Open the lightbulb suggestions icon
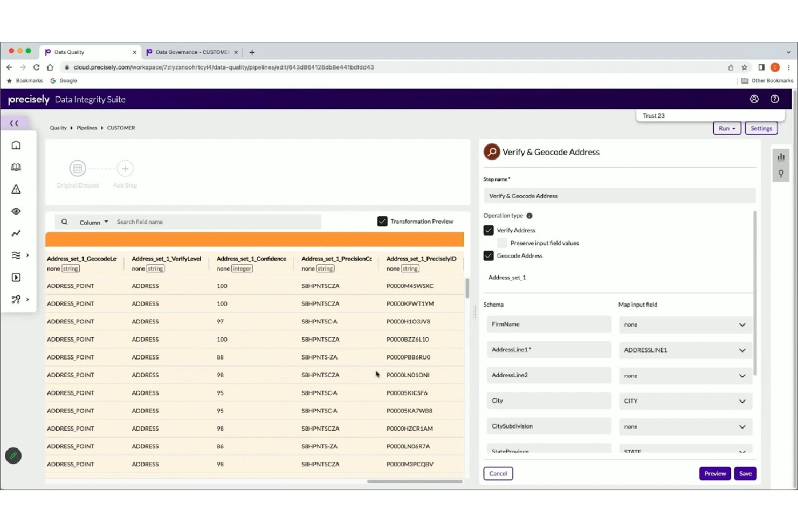 (x=781, y=174)
